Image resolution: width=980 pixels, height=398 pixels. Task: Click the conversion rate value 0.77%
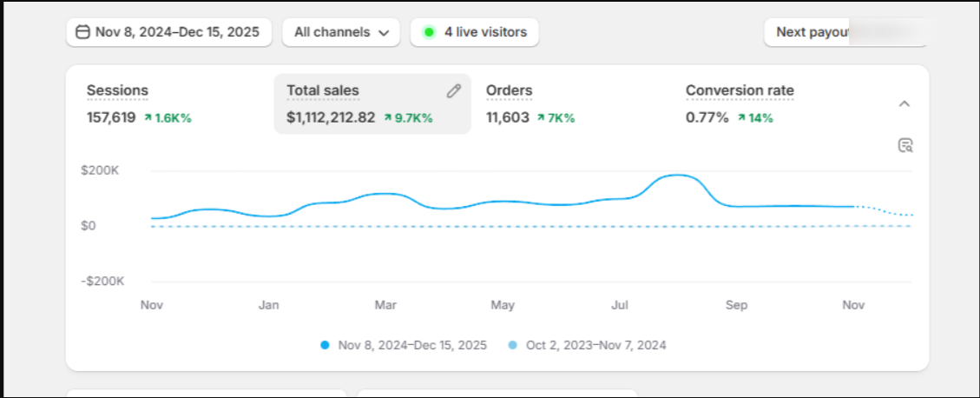click(707, 117)
